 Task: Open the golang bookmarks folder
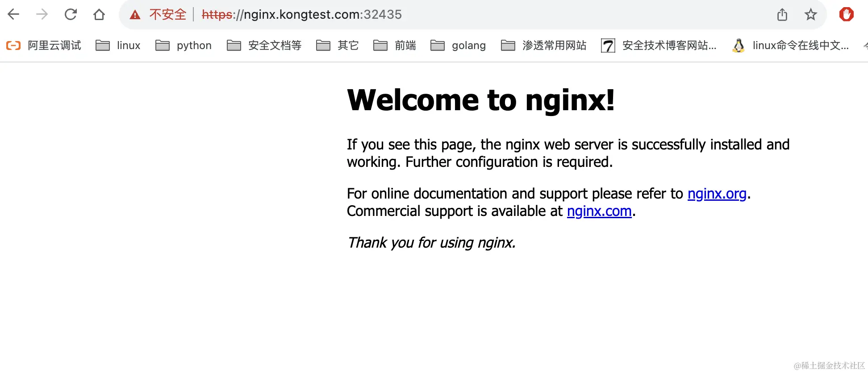pyautogui.click(x=458, y=46)
